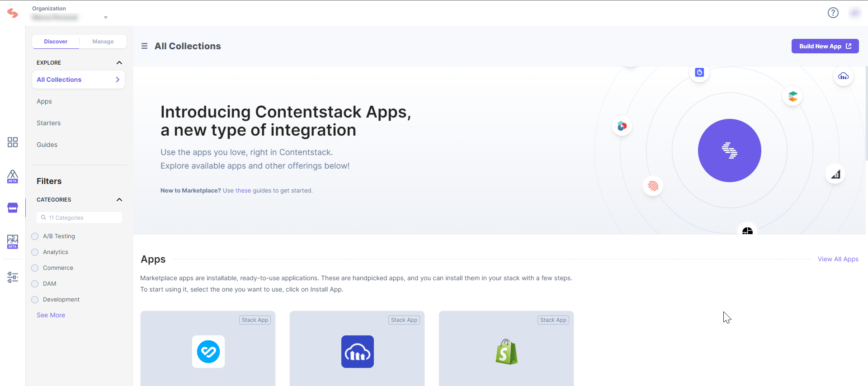Image resolution: width=868 pixels, height=386 pixels.
Task: Open the Dashboard grid icon in the sidebar
Action: point(13,142)
